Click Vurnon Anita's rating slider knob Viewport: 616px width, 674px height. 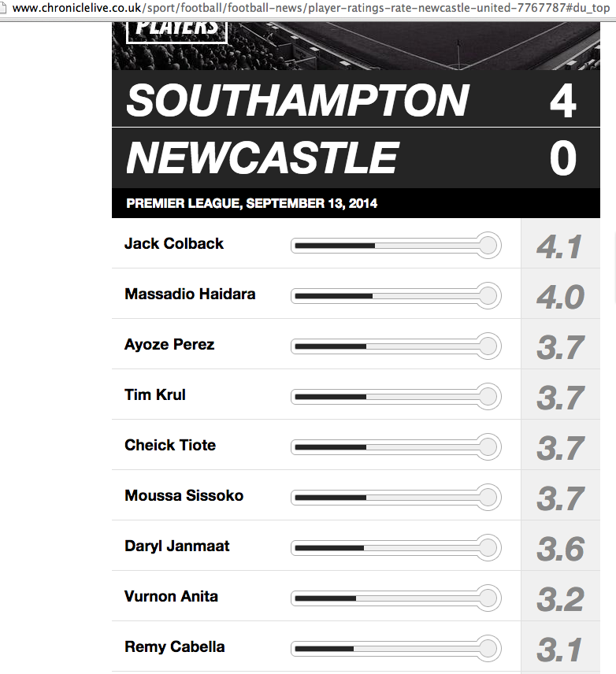click(488, 598)
